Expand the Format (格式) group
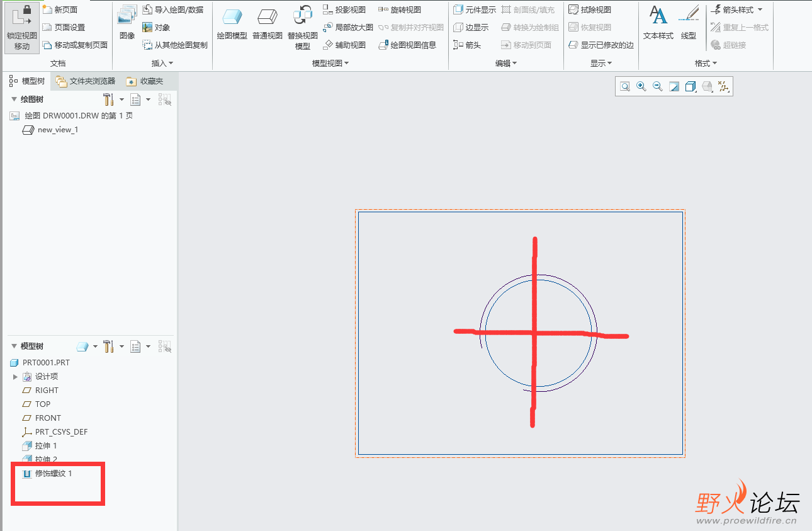 tap(706, 63)
